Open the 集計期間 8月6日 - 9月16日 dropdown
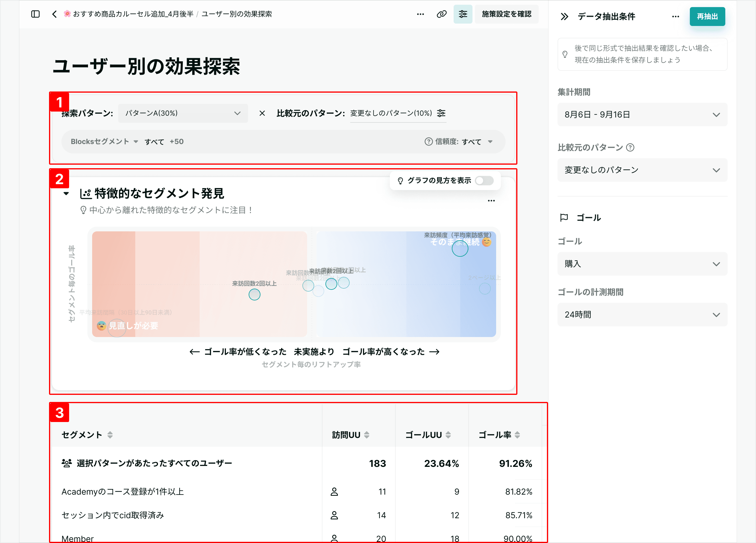The image size is (756, 543). click(642, 115)
